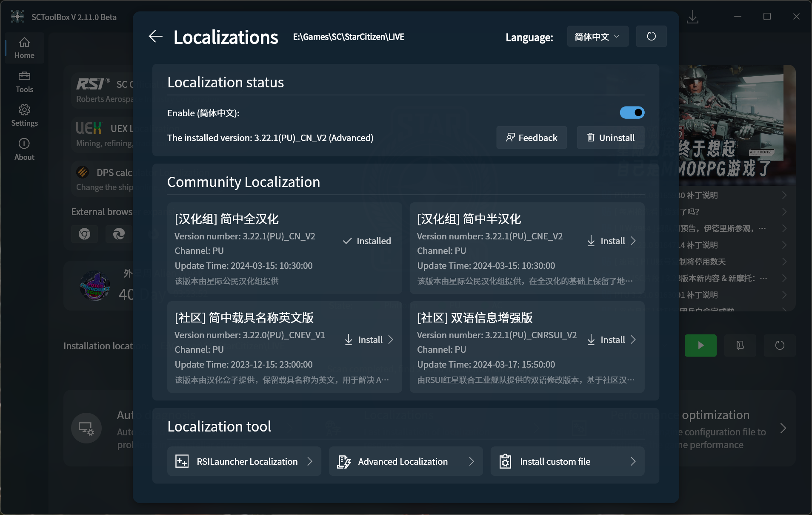Click the DPS calculator icon
Screen dimensions: 812x515
coord(83,172)
